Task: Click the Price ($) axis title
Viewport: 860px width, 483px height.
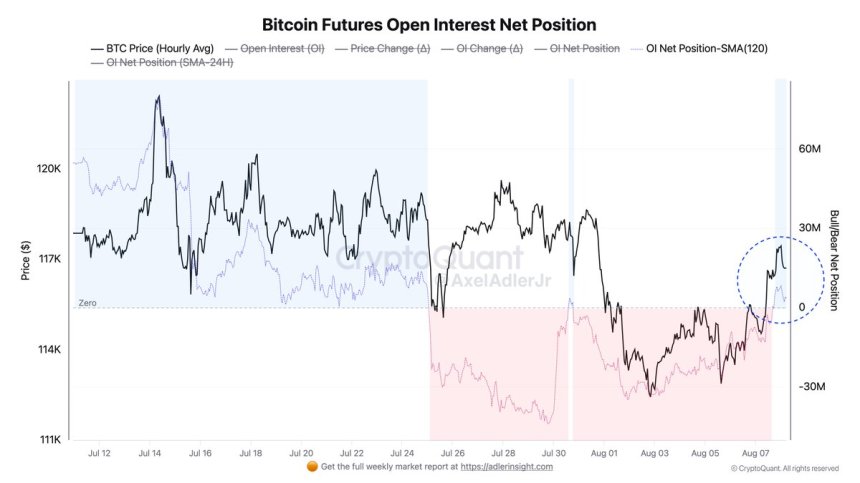Action: 25,260
